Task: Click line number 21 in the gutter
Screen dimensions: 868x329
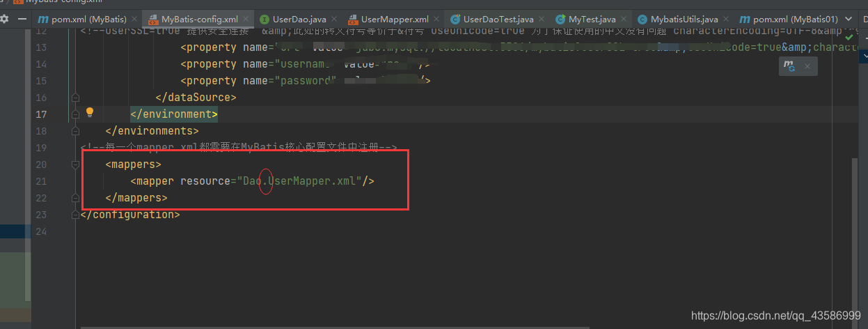Action: pos(41,181)
